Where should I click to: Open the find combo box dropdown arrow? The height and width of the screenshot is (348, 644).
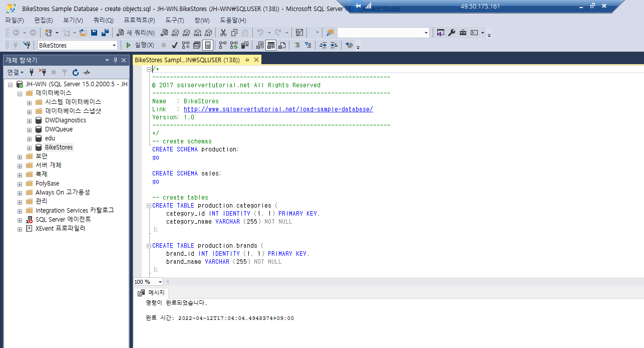426,33
